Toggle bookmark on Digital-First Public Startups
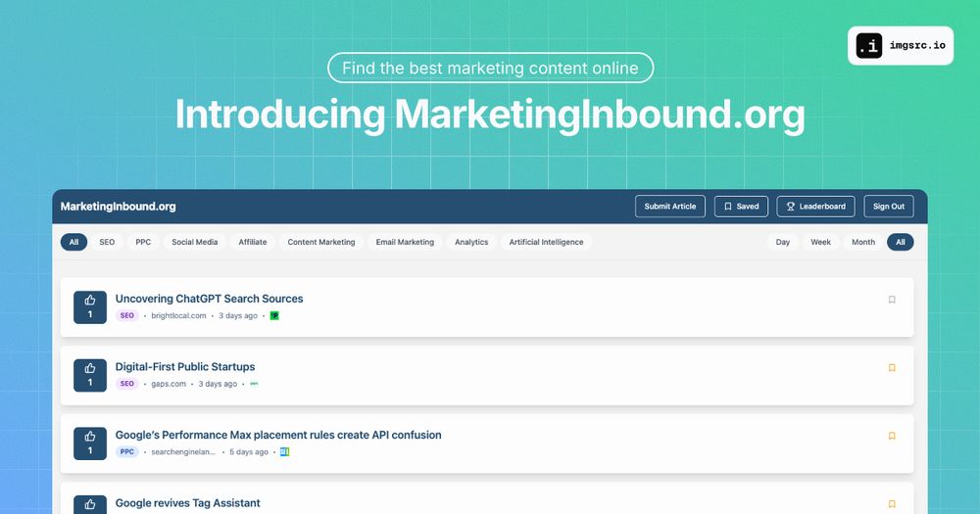 pyautogui.click(x=892, y=368)
